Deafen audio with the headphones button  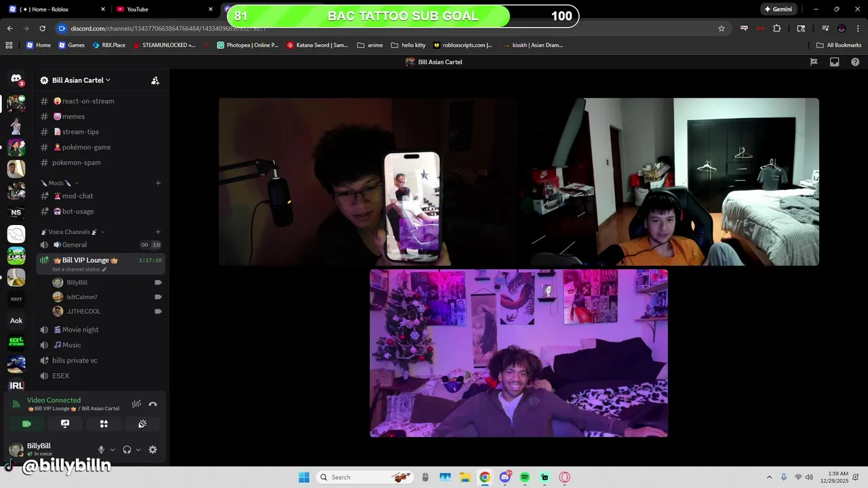click(x=127, y=449)
